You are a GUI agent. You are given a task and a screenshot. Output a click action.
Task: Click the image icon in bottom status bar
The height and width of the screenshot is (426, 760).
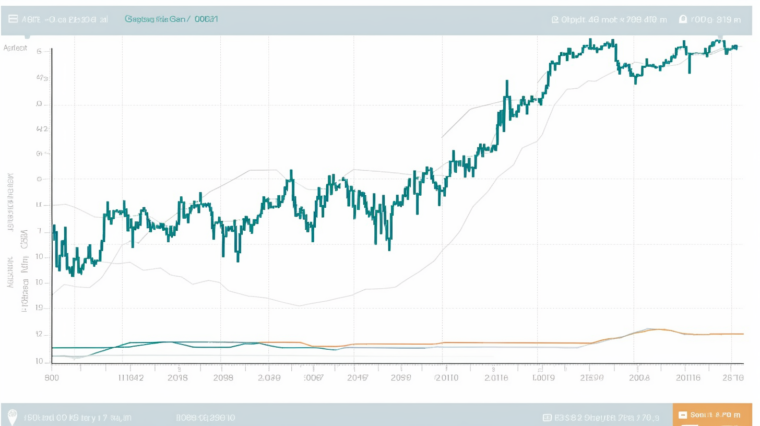pos(546,416)
